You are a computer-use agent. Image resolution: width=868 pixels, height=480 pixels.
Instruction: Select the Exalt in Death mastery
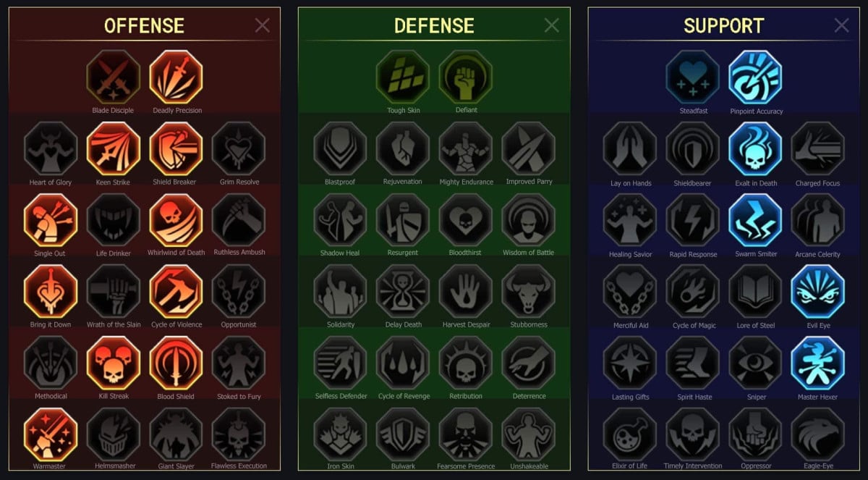[755, 148]
